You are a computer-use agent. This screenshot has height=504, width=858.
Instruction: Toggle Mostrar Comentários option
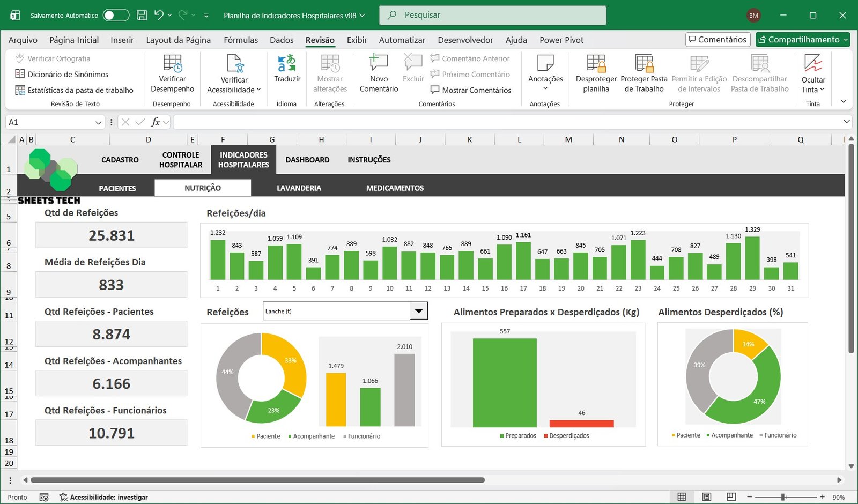(470, 90)
